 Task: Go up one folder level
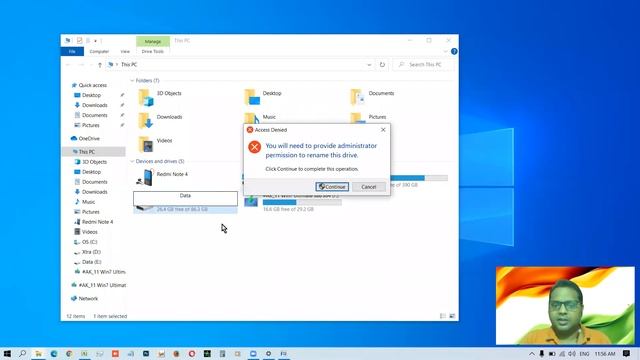pyautogui.click(x=100, y=64)
